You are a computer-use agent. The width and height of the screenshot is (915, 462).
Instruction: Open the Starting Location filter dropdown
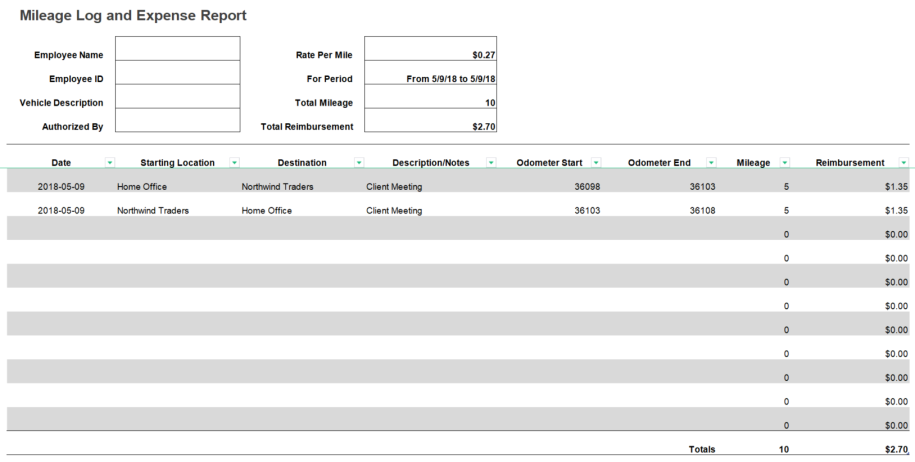(x=235, y=163)
